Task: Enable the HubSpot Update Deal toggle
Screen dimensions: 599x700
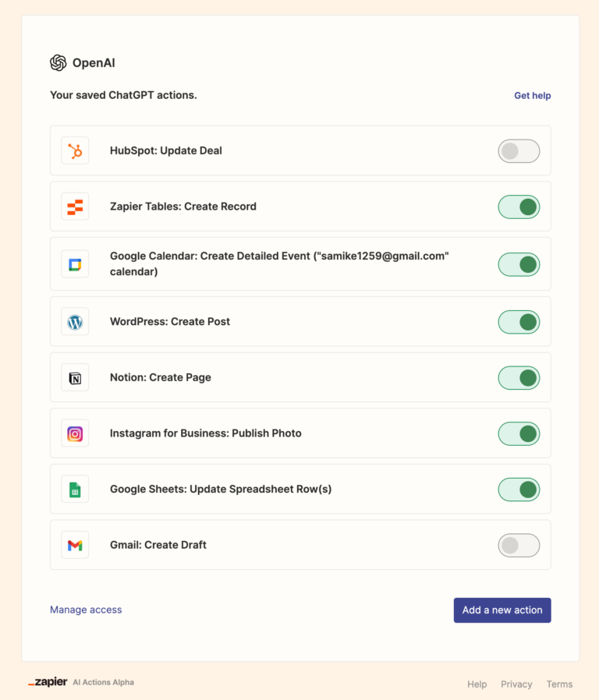Action: pyautogui.click(x=519, y=151)
